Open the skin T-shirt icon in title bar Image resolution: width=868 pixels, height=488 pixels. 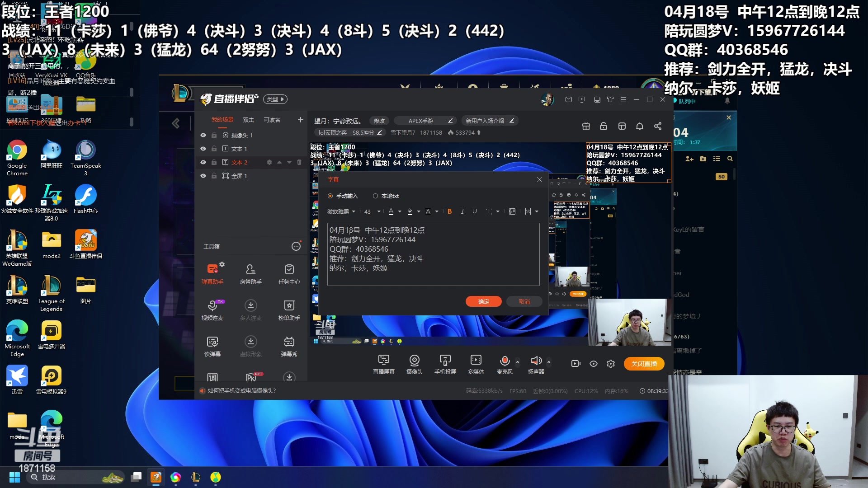610,99
